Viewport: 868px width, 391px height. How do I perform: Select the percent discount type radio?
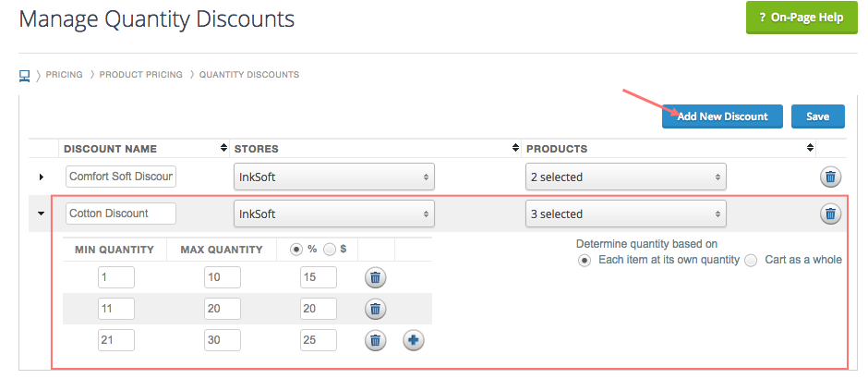pyautogui.click(x=296, y=250)
